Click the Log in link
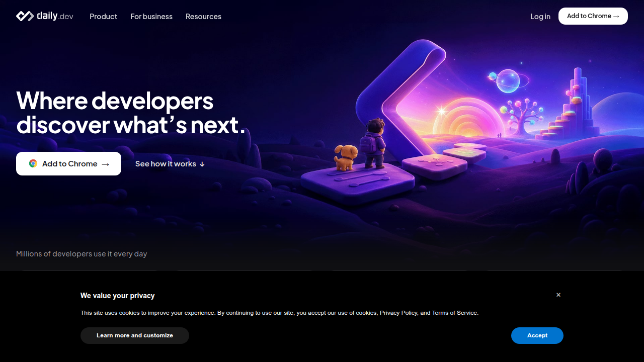644x362 pixels. (540, 17)
